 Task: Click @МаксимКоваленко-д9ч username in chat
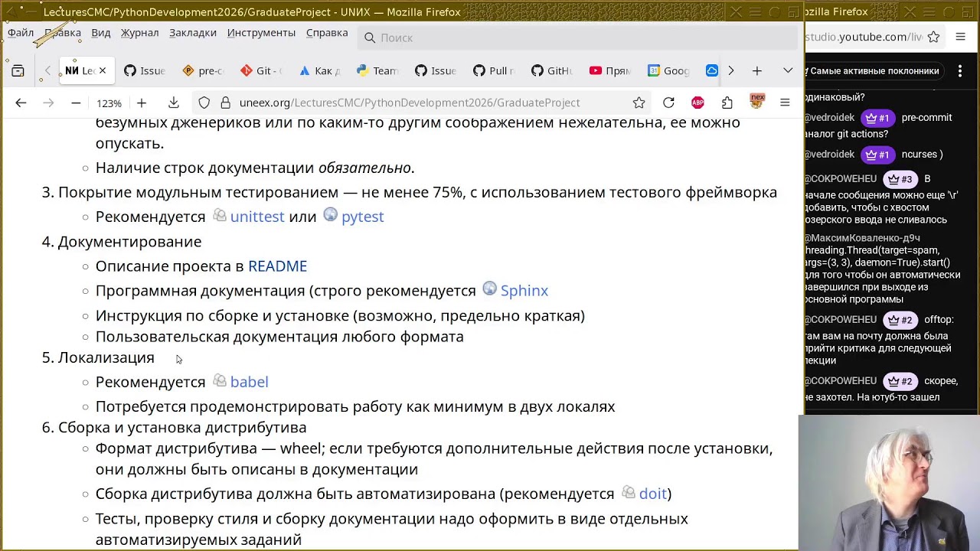[862, 238]
